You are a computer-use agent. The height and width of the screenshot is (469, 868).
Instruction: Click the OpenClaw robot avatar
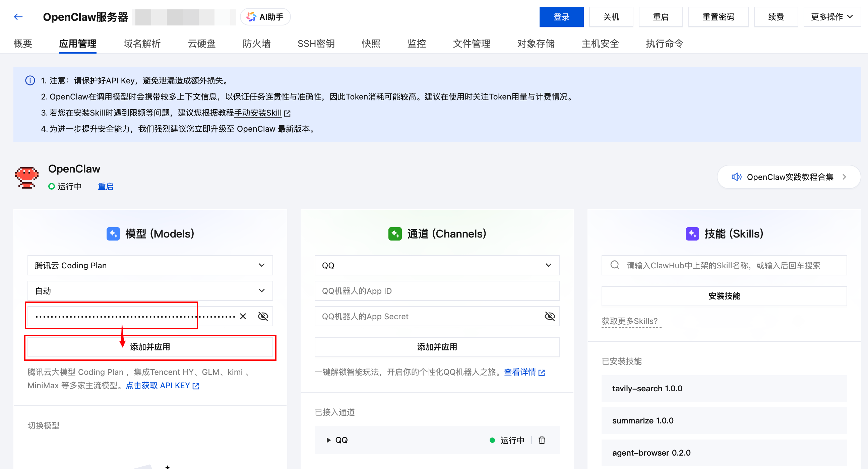pyautogui.click(x=27, y=177)
